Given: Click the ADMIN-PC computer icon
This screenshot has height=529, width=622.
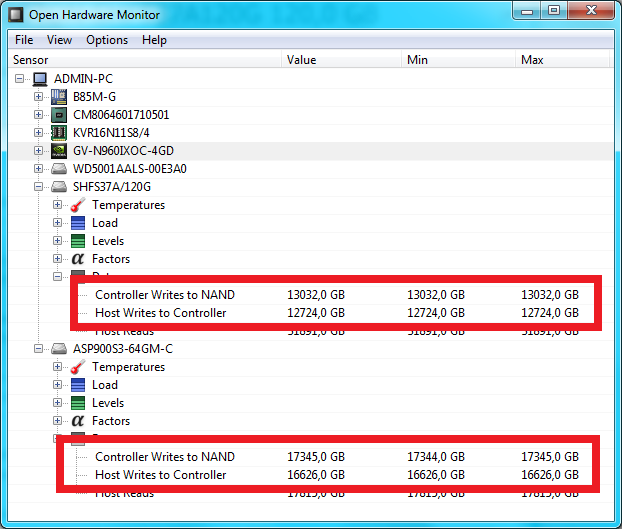Looking at the screenshot, I should click(x=40, y=79).
